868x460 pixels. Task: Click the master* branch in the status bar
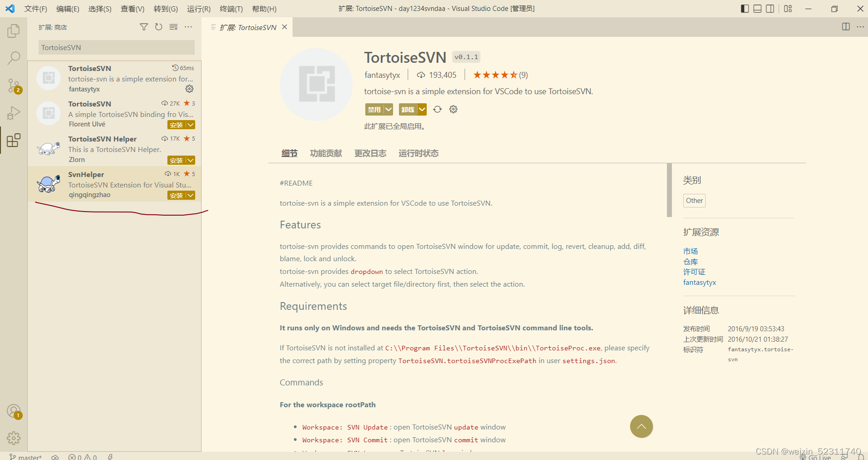point(26,457)
